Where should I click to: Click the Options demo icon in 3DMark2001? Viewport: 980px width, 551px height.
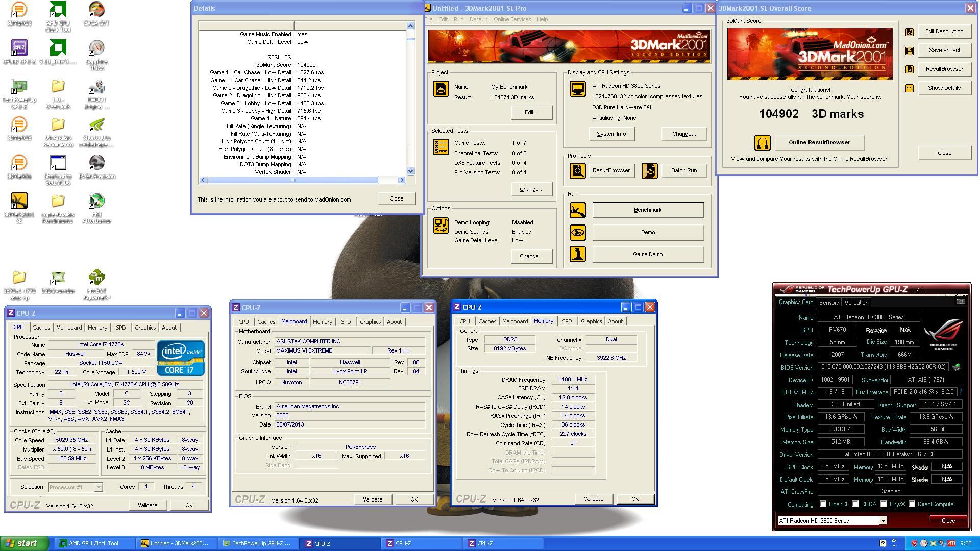point(441,226)
